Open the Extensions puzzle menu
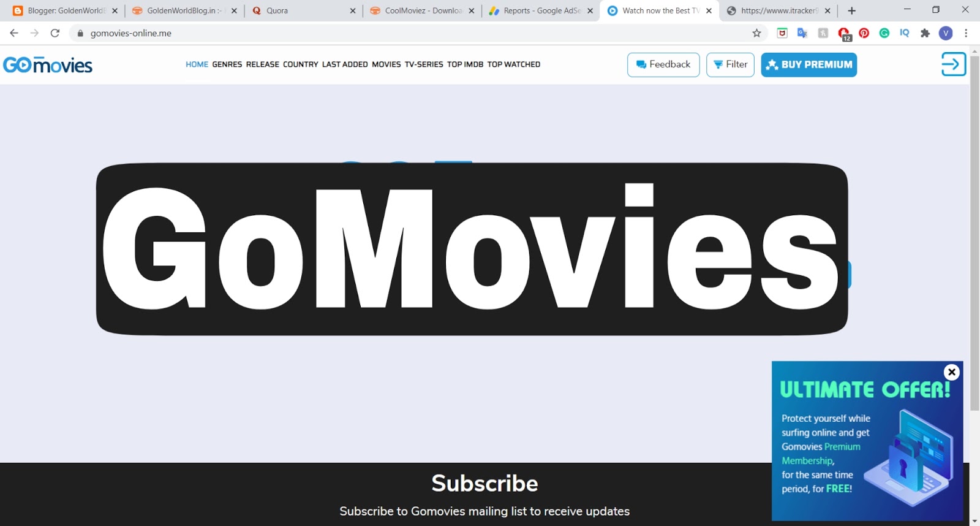980x526 pixels. coord(925,33)
